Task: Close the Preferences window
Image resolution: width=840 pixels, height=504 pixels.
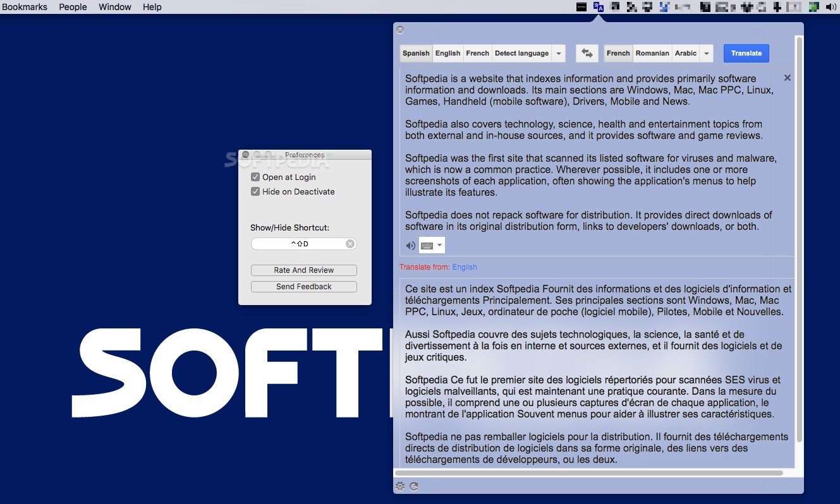Action: coord(246,155)
